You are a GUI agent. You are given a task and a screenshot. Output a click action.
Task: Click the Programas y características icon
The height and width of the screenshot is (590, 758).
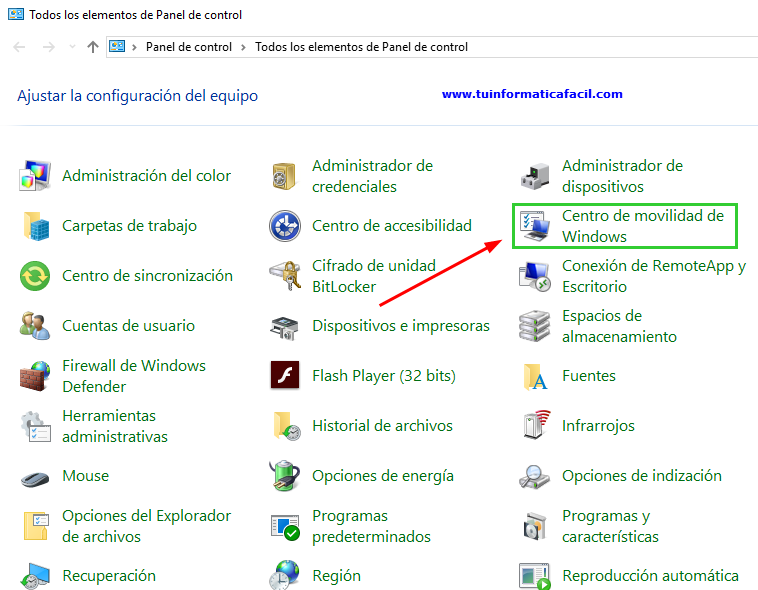click(535, 526)
